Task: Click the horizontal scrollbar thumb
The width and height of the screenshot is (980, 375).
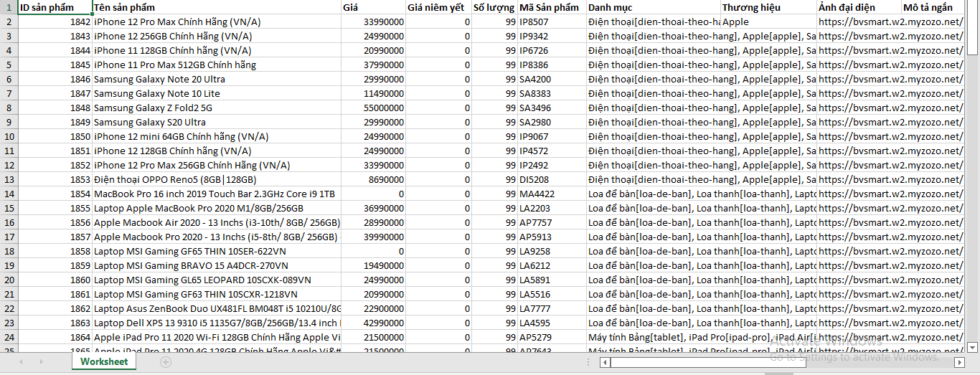Action: (x=708, y=362)
